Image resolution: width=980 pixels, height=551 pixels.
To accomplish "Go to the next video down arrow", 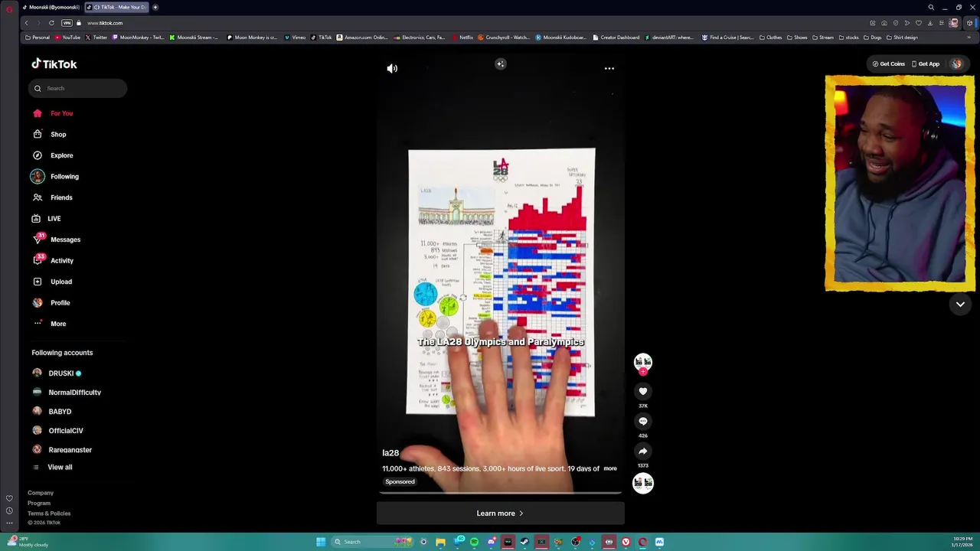I will (x=960, y=304).
